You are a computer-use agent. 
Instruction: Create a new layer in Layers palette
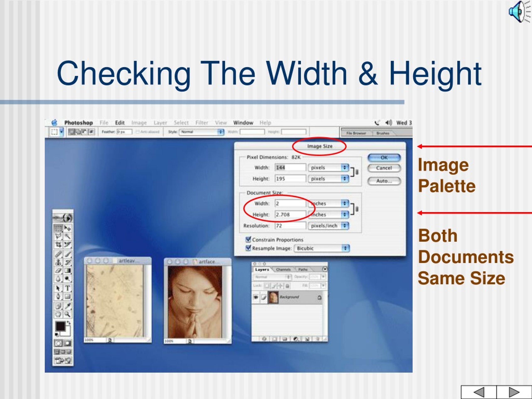[x=307, y=339]
